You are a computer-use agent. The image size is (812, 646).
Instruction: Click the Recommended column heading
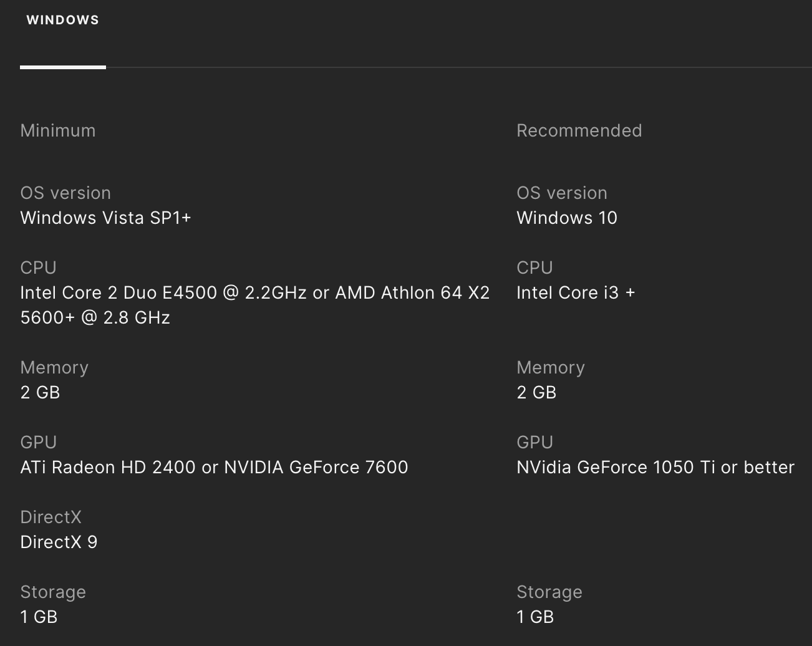coord(579,130)
